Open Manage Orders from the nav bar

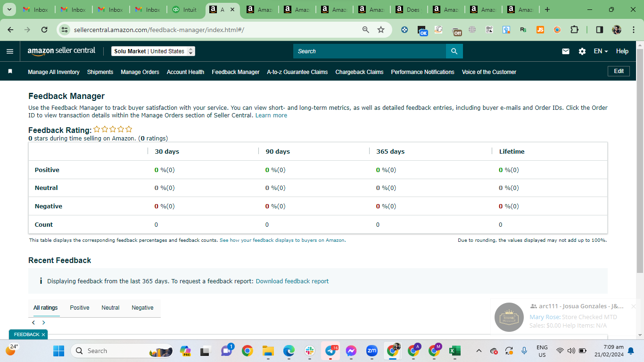coord(140,72)
